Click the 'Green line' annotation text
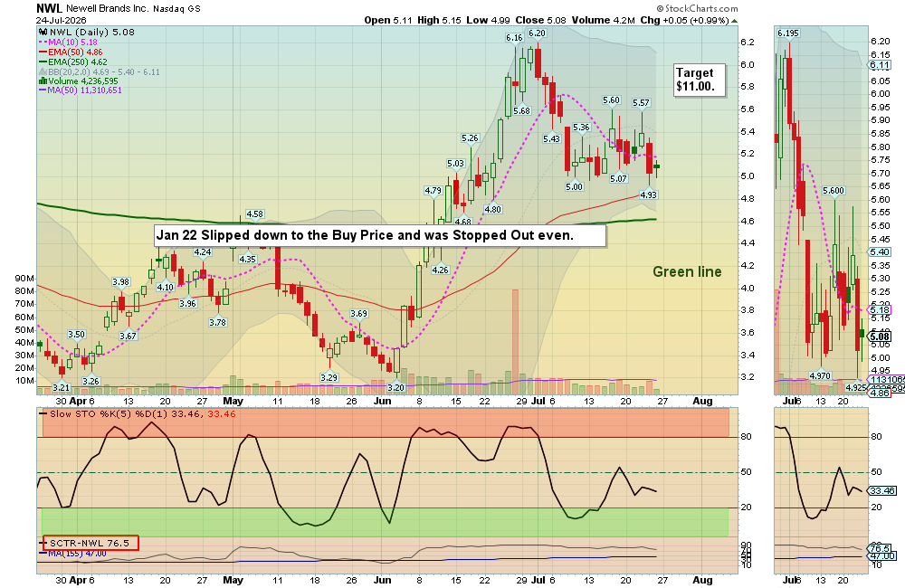Screen dimensions: 905x588 pos(687,271)
